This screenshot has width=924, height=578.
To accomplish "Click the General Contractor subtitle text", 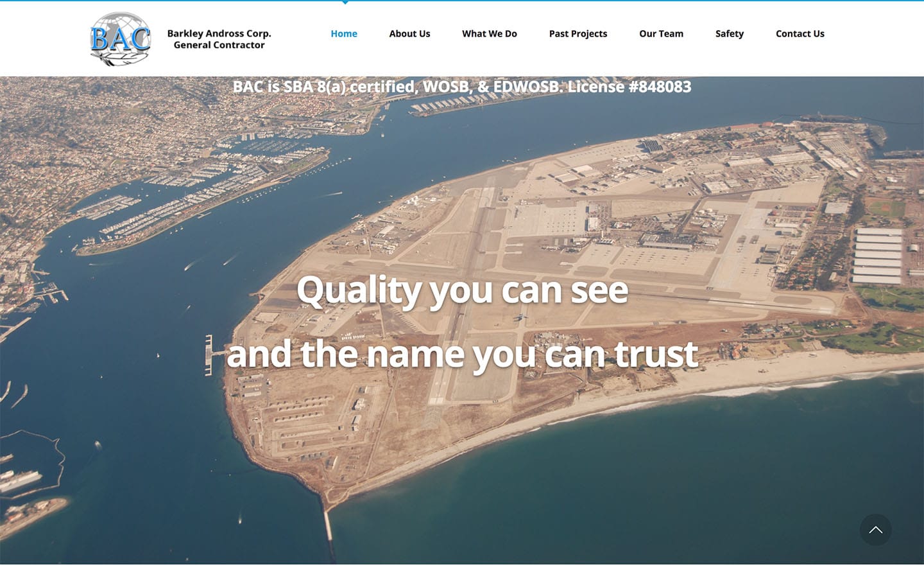I will point(219,45).
